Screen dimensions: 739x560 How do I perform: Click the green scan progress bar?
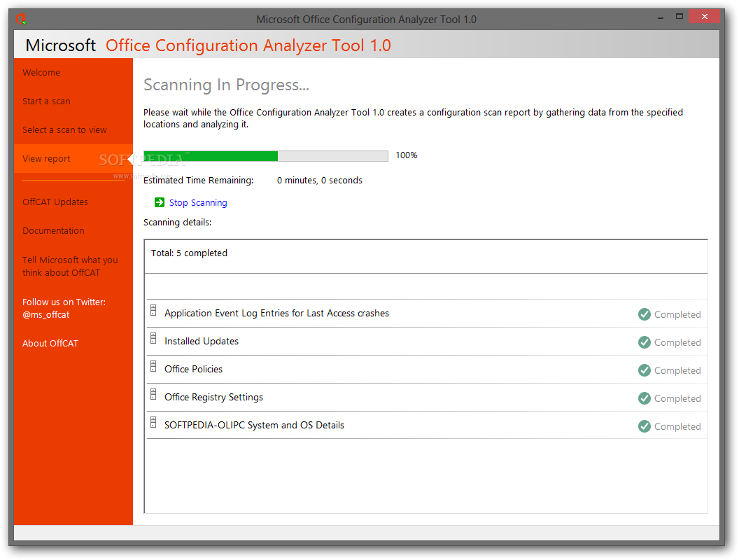[x=265, y=156]
